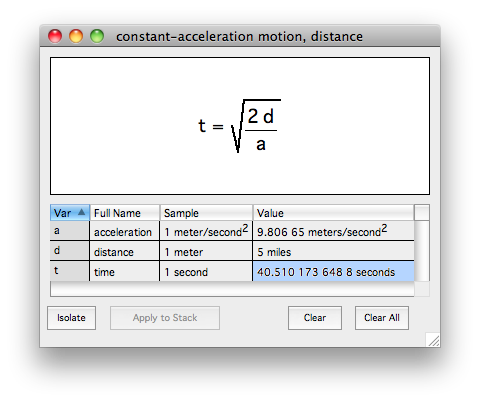
Task: Click the sample cell '1 second'
Action: coord(206,271)
